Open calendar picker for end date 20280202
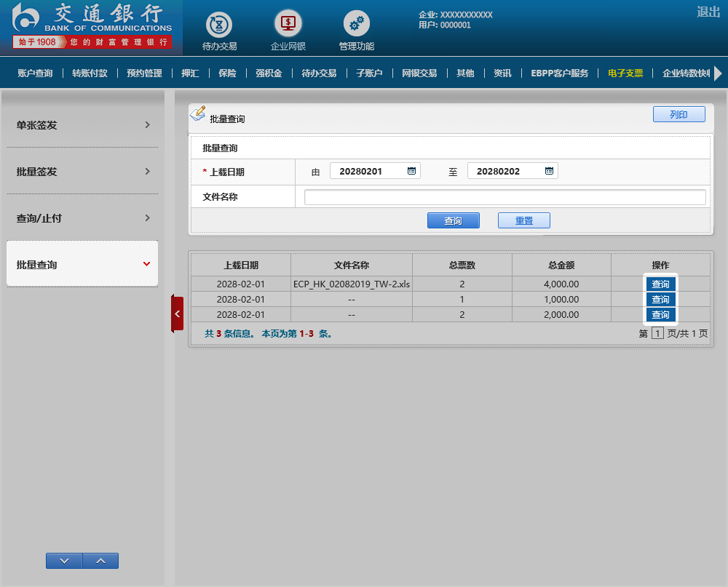The image size is (728, 587). [549, 171]
